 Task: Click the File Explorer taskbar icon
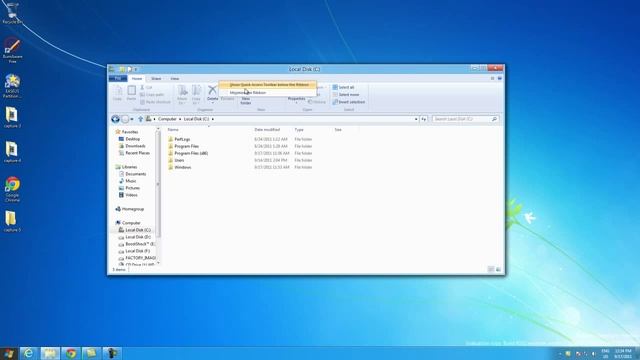coord(50,353)
